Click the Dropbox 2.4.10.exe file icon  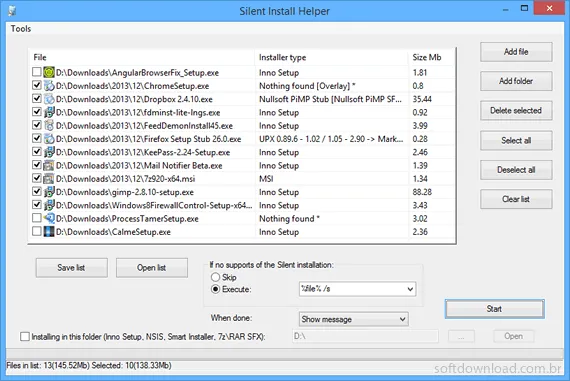pyautogui.click(x=49, y=99)
